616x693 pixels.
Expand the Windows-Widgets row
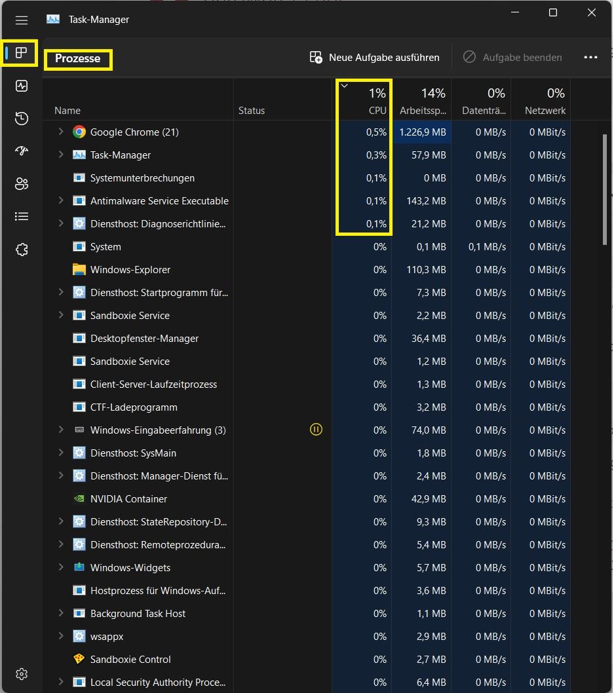point(61,567)
